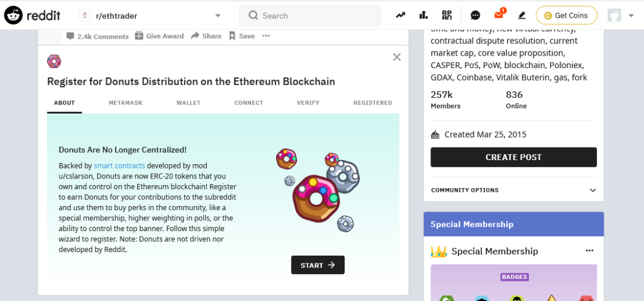Focus the Reddit search field
The image size is (644, 301).
(310, 16)
